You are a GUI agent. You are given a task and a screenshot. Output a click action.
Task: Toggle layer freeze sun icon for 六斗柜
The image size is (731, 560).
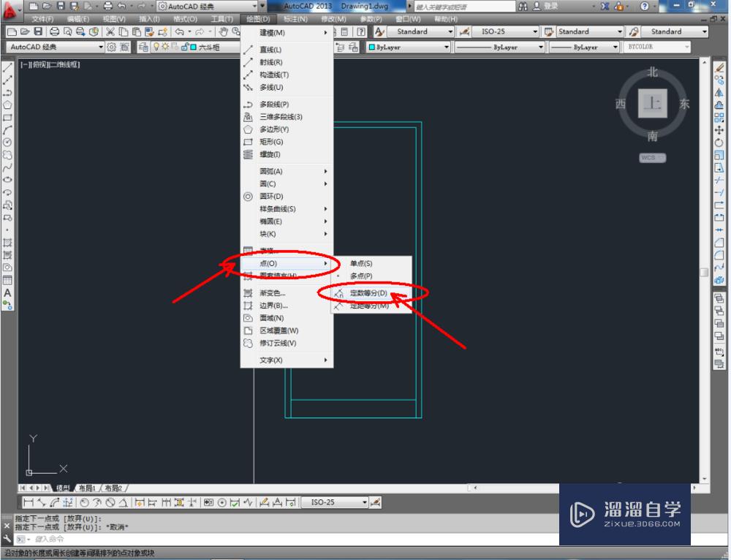point(165,47)
